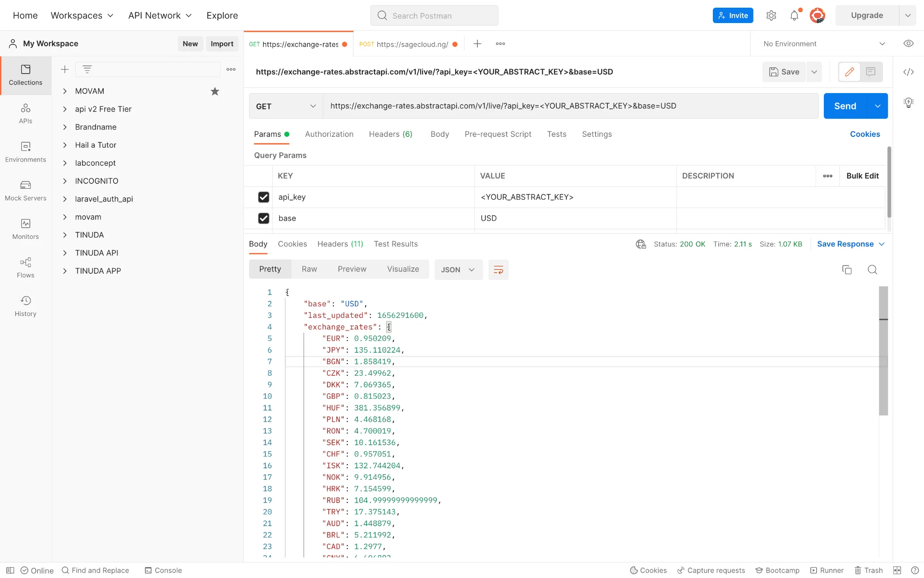Search the response with the magnifier icon
Image resolution: width=924 pixels, height=578 pixels.
(872, 270)
